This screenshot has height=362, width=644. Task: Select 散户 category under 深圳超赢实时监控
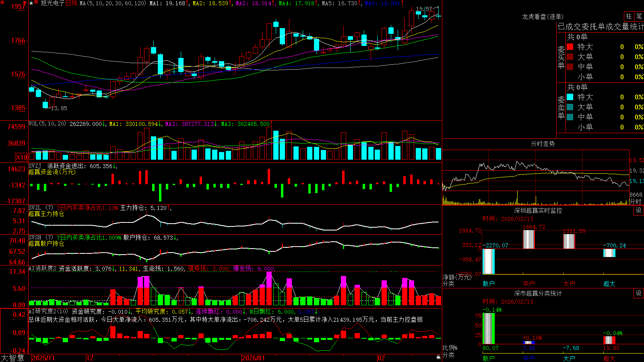tap(489, 284)
